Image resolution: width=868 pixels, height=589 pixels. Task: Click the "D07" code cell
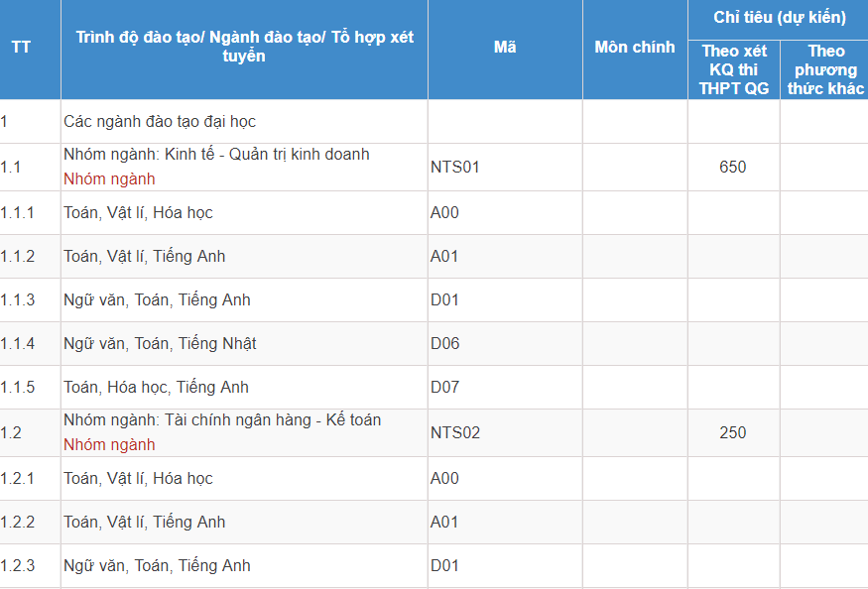coord(445,387)
